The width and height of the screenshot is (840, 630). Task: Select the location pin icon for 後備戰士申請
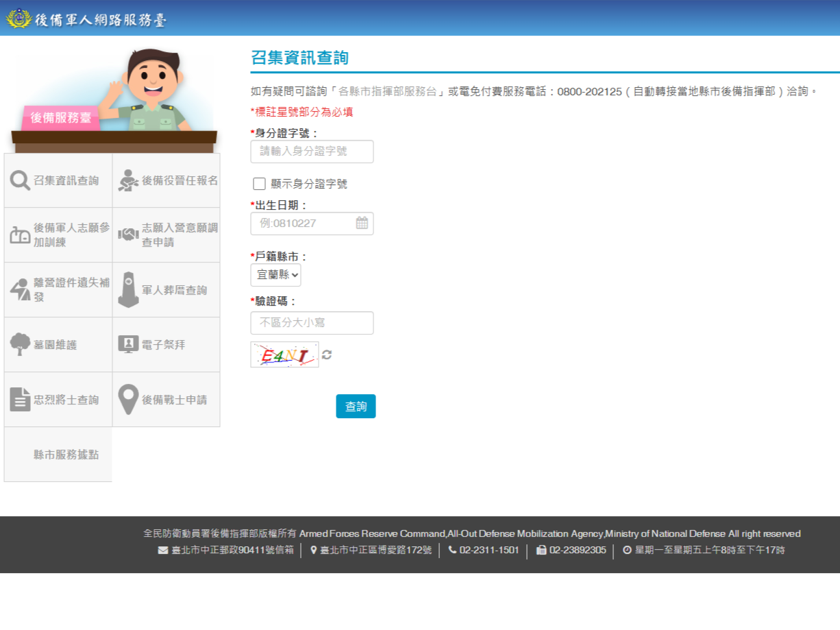click(x=127, y=398)
